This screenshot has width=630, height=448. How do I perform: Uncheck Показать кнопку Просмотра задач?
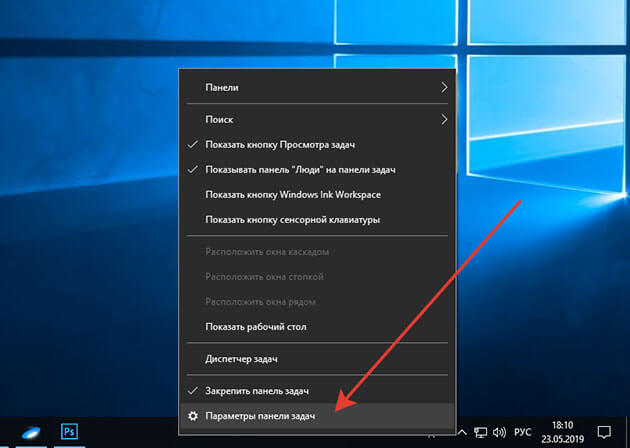(x=317, y=145)
